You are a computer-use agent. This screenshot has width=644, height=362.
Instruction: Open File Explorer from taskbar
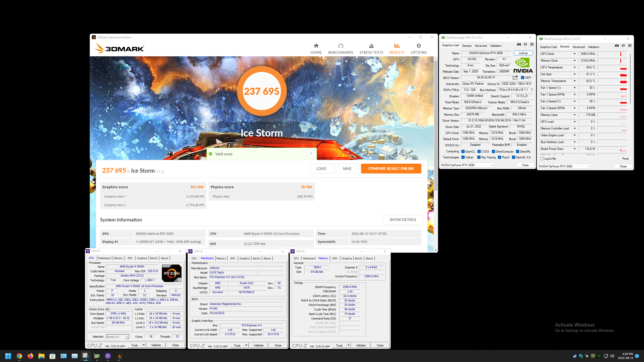click(41, 356)
